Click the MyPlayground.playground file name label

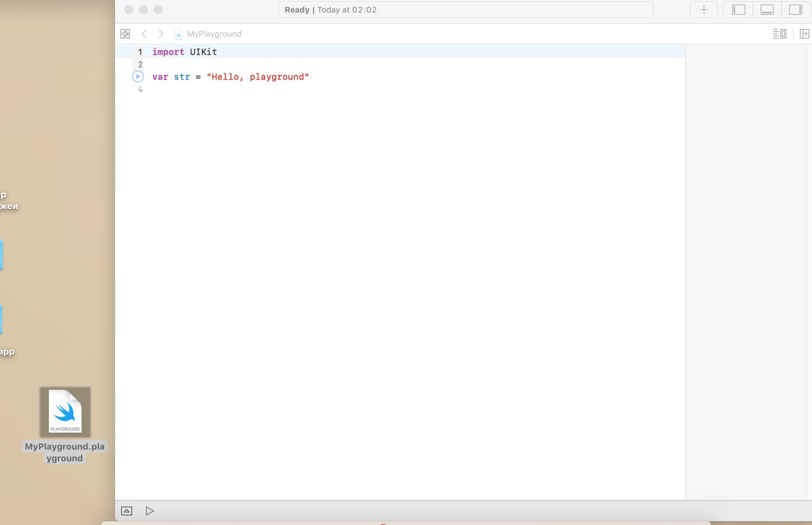point(65,452)
